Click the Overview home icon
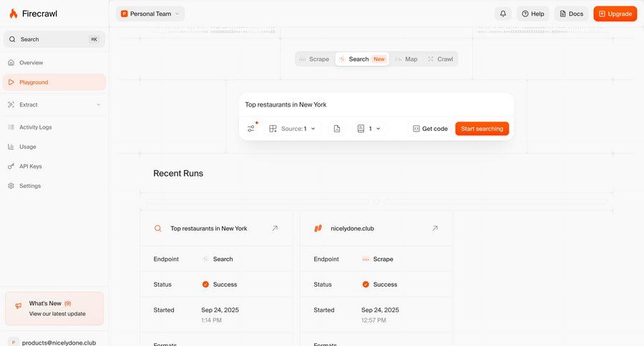Viewport: 644px width, 346px height. [11, 62]
